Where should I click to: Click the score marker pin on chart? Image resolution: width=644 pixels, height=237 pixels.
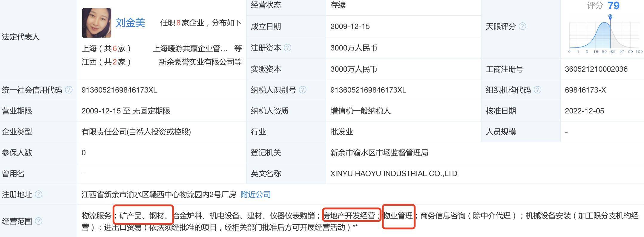[x=610, y=17]
